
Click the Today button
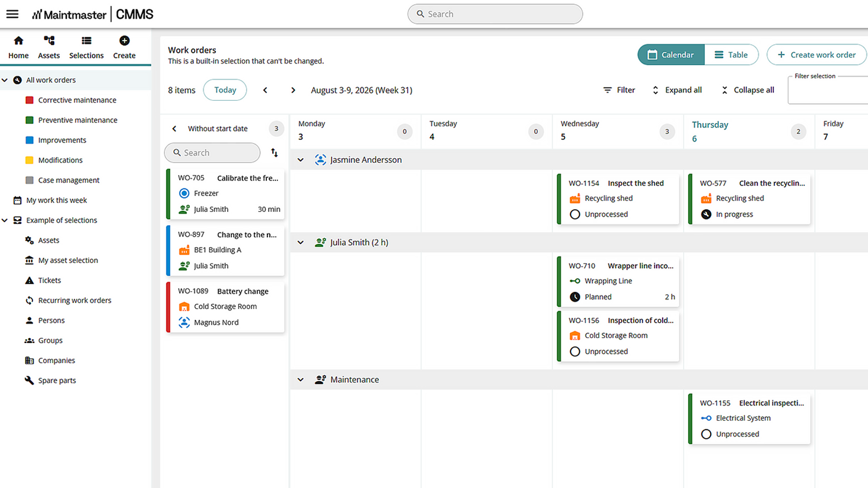tap(225, 90)
